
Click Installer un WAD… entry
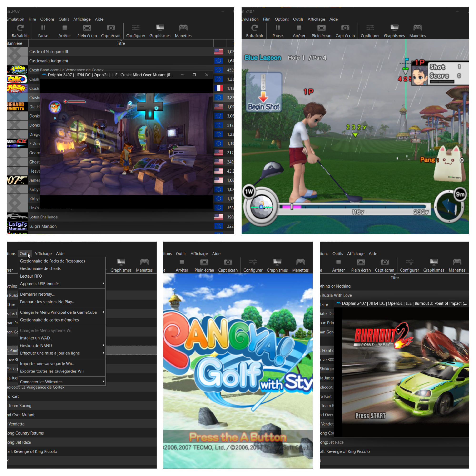[36, 338]
